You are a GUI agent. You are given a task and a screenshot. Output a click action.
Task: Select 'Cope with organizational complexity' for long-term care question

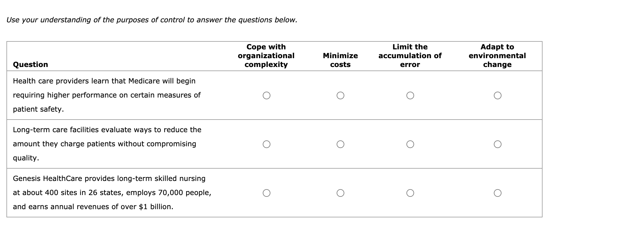(x=266, y=144)
